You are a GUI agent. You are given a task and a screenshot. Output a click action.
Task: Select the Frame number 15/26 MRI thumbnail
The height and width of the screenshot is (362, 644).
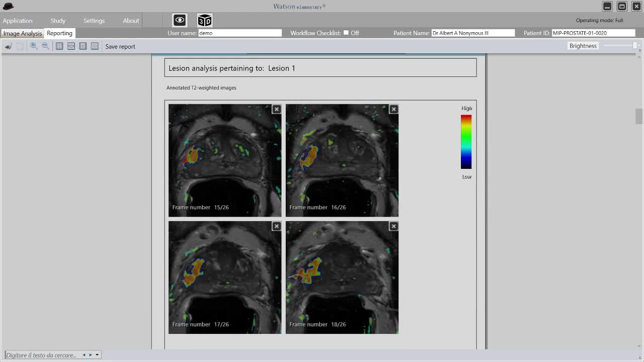(225, 160)
